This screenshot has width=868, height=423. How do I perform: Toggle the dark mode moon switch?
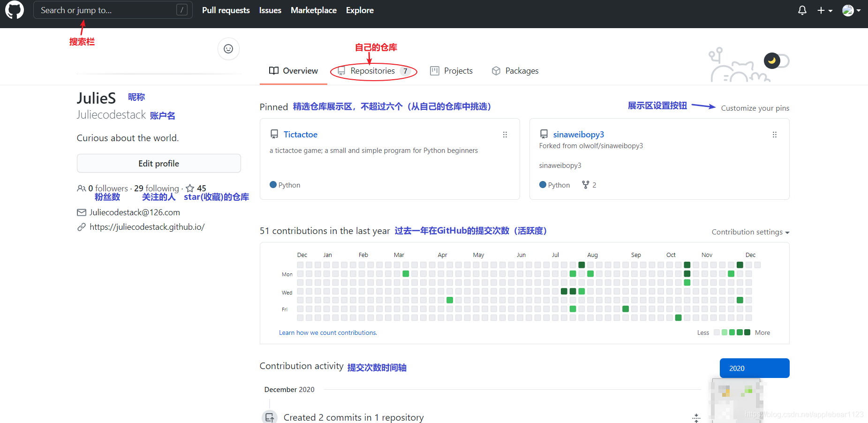[x=777, y=60]
